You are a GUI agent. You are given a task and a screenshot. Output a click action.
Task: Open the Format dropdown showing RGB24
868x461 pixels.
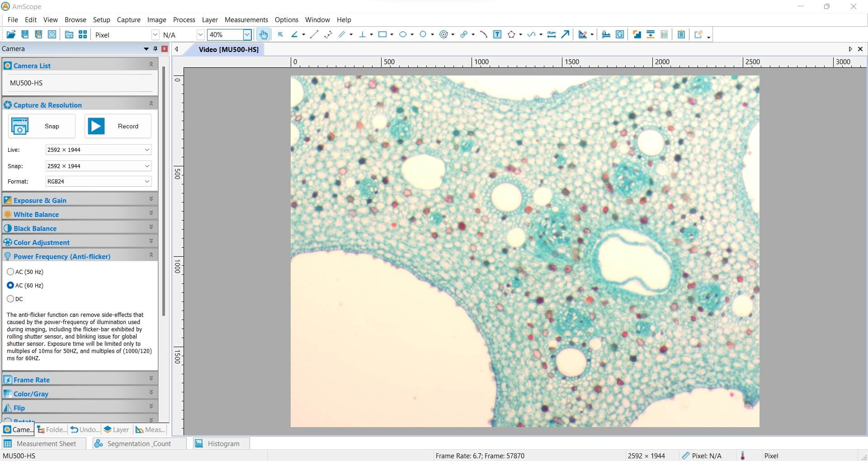pos(147,181)
